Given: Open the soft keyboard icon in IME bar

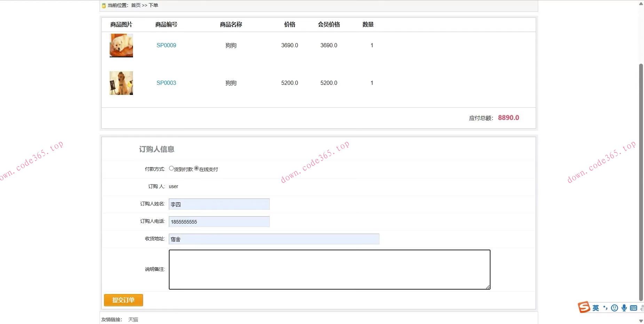Looking at the screenshot, I should (x=634, y=308).
